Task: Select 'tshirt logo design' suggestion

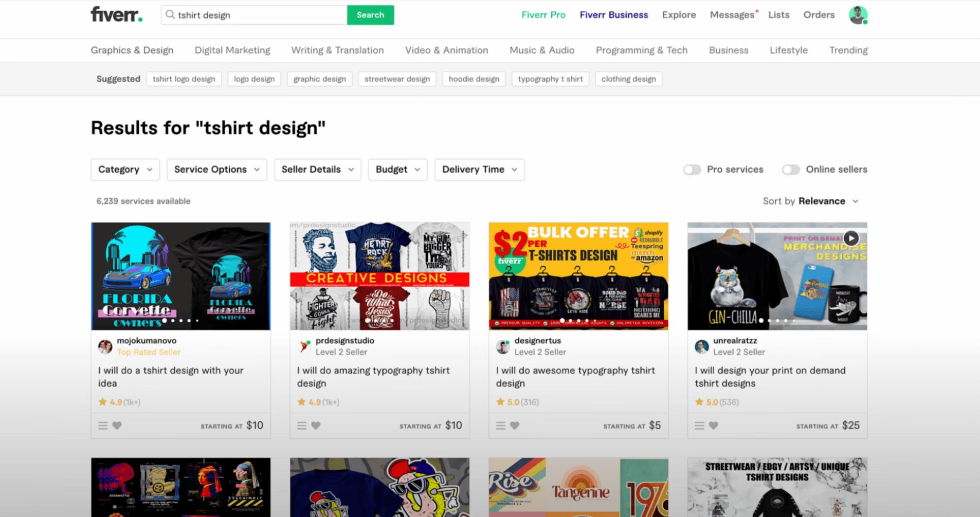Action: pos(184,79)
